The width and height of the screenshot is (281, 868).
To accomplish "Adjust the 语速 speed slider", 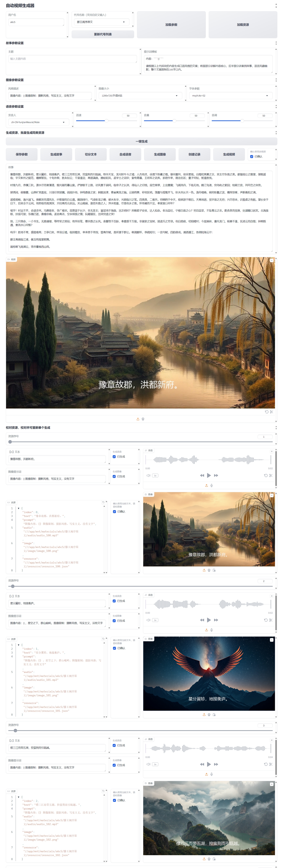I will click(x=107, y=121).
